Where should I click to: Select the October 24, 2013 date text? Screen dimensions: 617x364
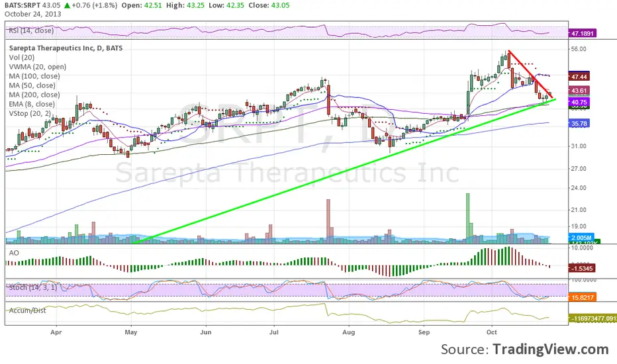coord(33,14)
